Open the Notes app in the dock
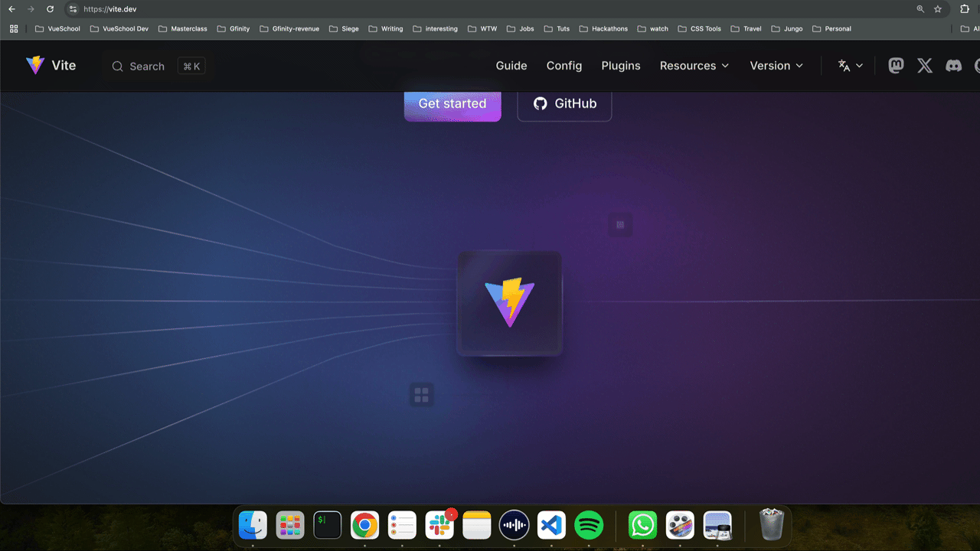 (x=477, y=525)
